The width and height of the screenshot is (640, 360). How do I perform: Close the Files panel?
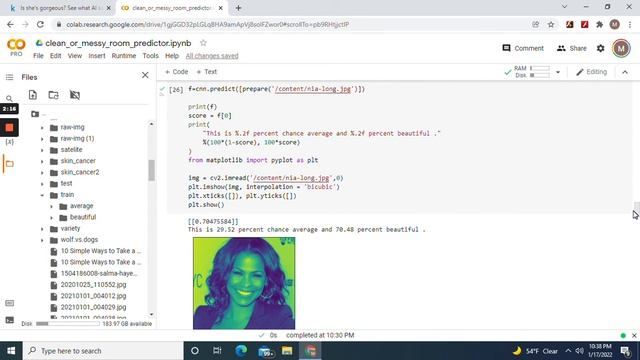coord(145,75)
